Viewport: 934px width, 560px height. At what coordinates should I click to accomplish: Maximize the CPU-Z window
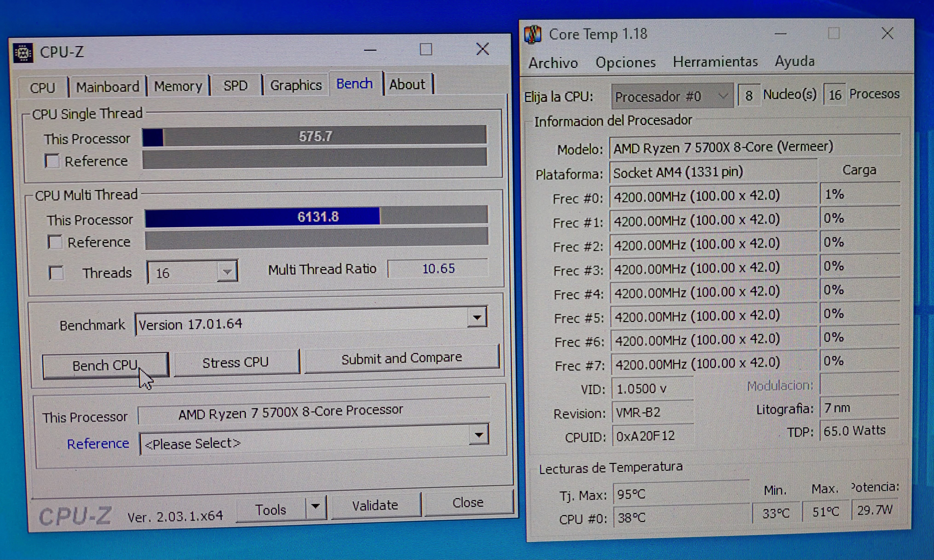click(x=426, y=49)
